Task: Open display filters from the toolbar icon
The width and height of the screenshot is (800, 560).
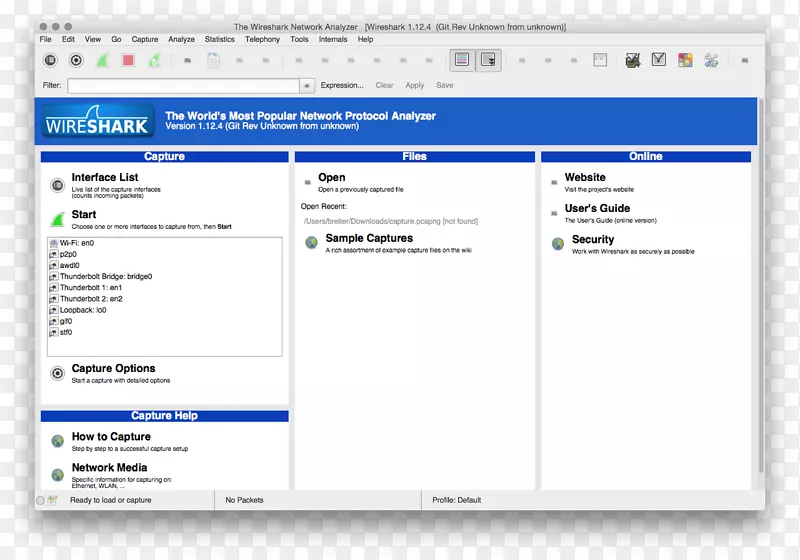Action: point(658,60)
